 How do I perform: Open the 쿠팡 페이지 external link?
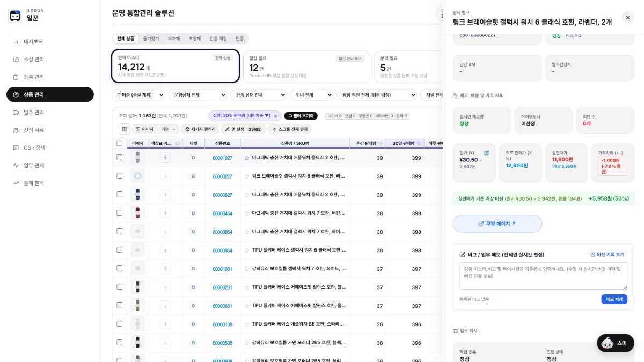[497, 224]
